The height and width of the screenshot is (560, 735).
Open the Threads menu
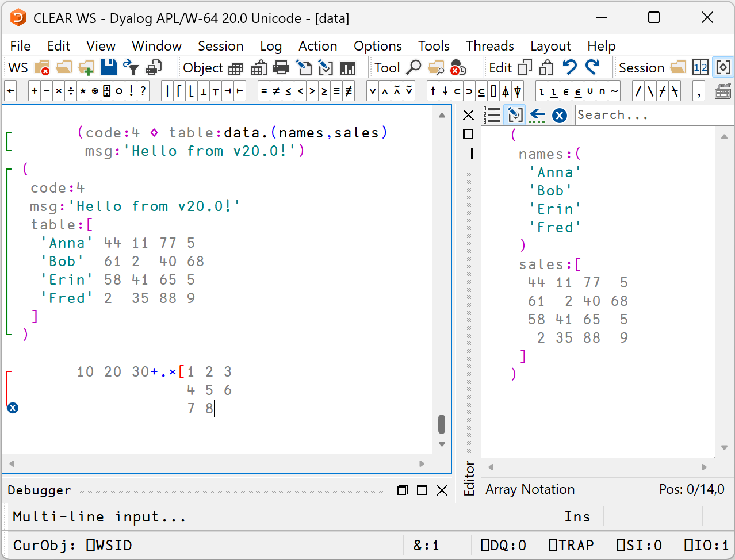[x=489, y=46]
